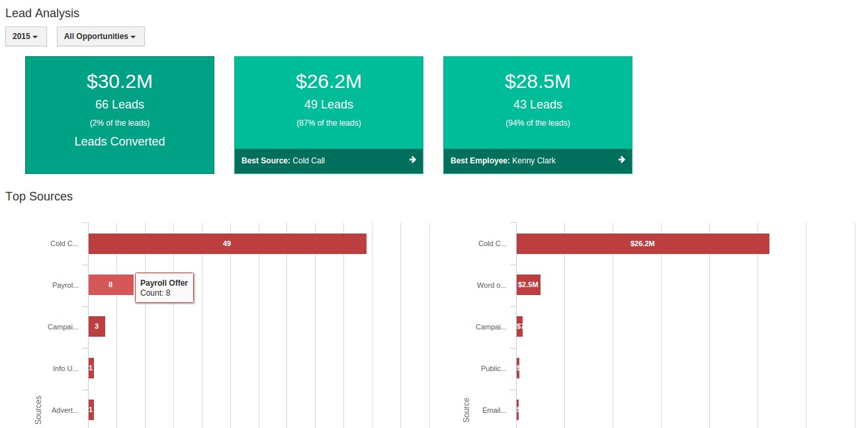868x428 pixels.
Task: Click the arrow icon on the Best Employee card
Action: click(x=621, y=160)
